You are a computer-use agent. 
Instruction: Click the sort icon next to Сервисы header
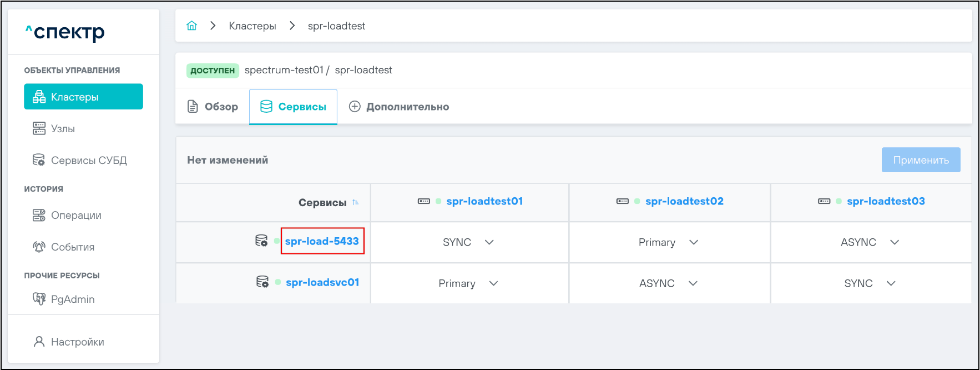(356, 202)
